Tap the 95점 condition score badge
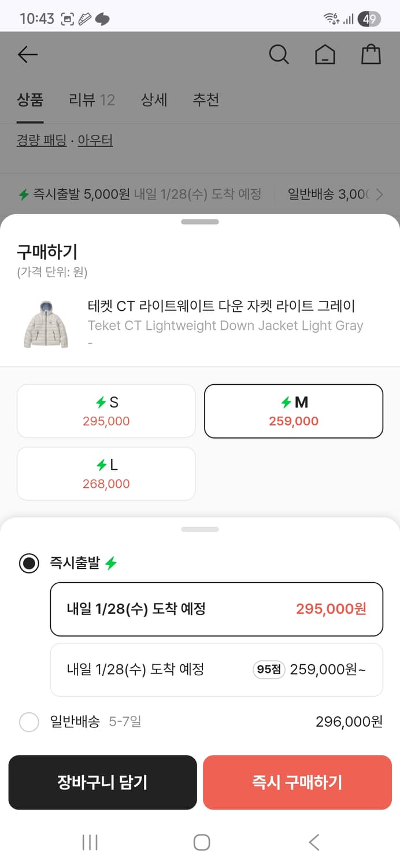Image resolution: width=400 pixels, height=868 pixels. click(x=268, y=670)
